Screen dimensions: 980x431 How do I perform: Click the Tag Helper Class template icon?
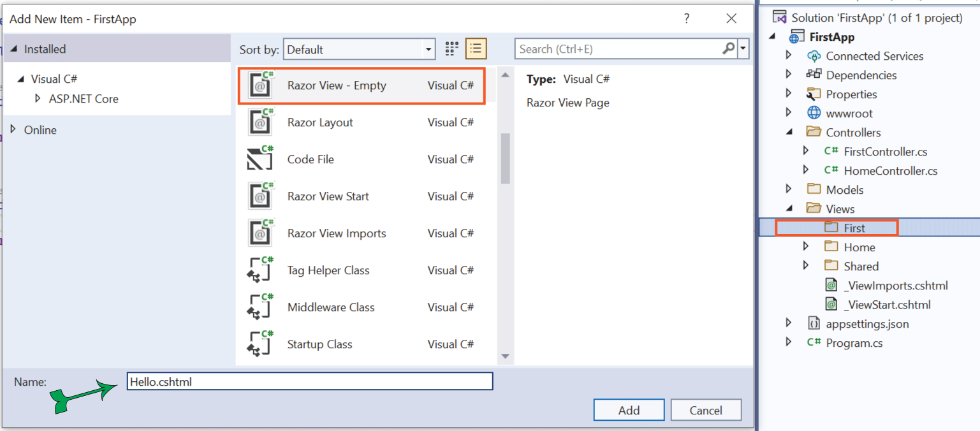260,270
